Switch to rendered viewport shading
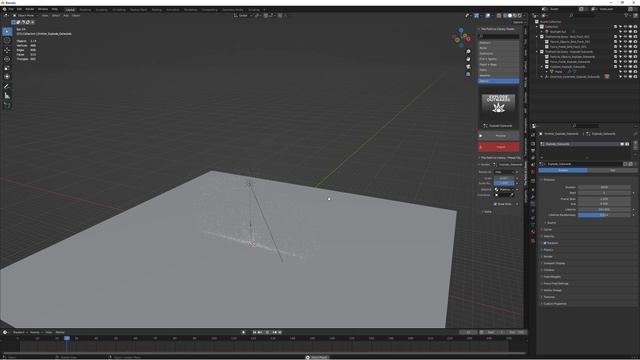This screenshot has width=640, height=360. pyautogui.click(x=520, y=16)
